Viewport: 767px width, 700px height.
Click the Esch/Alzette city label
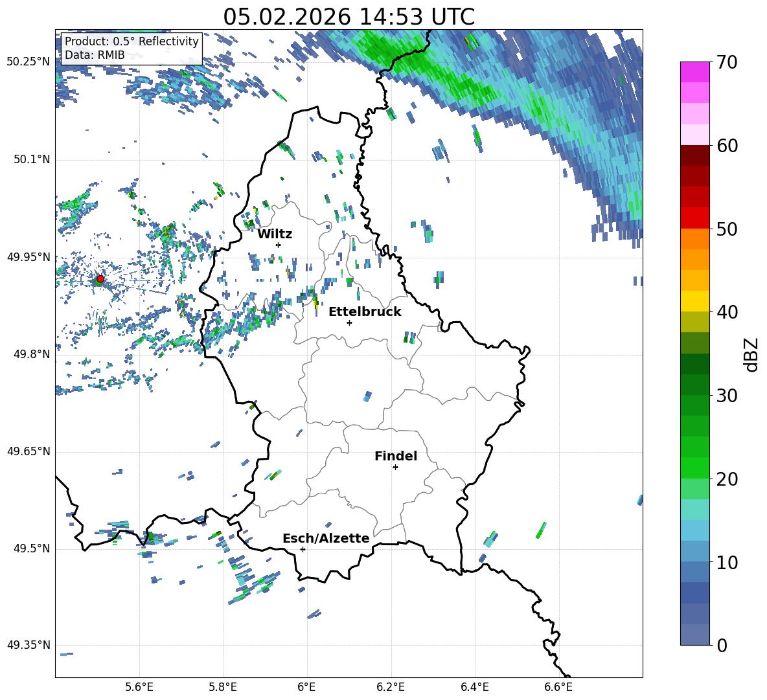click(326, 538)
